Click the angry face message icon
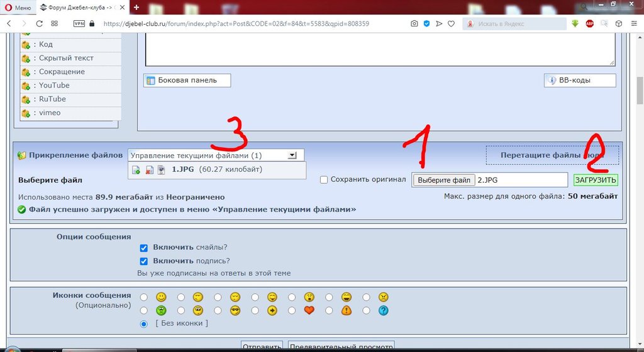 coord(383,297)
